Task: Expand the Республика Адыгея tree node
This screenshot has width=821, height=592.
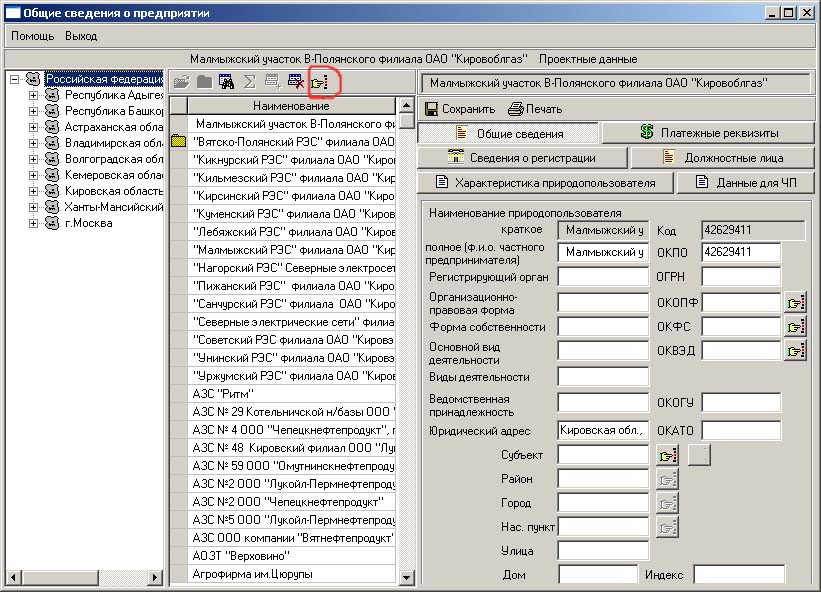Action: pos(33,95)
